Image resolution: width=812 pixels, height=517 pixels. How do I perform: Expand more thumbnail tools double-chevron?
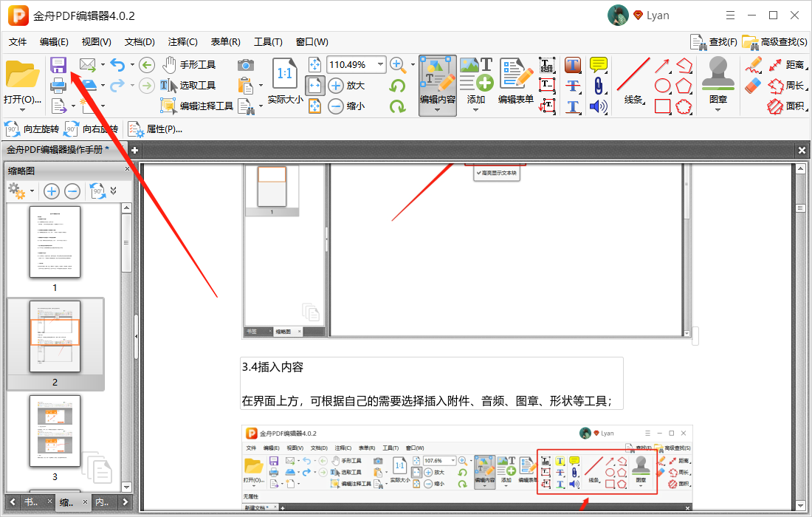point(113,191)
